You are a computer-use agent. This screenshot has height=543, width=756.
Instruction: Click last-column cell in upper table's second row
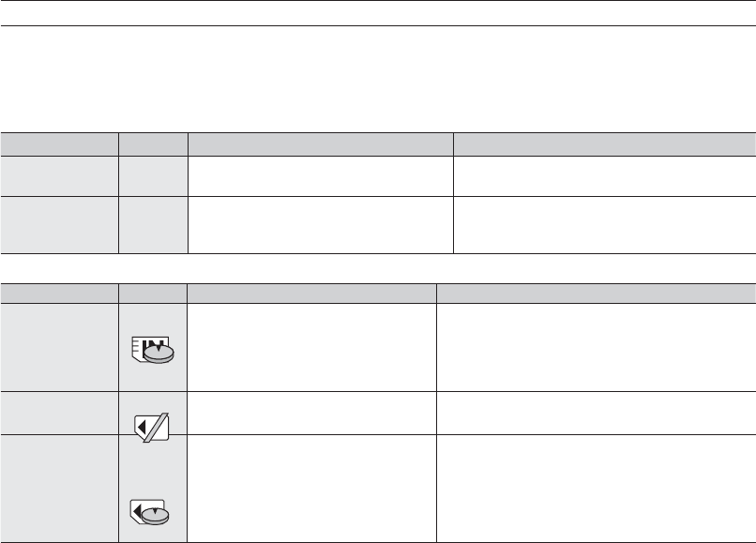pyautogui.click(x=604, y=223)
